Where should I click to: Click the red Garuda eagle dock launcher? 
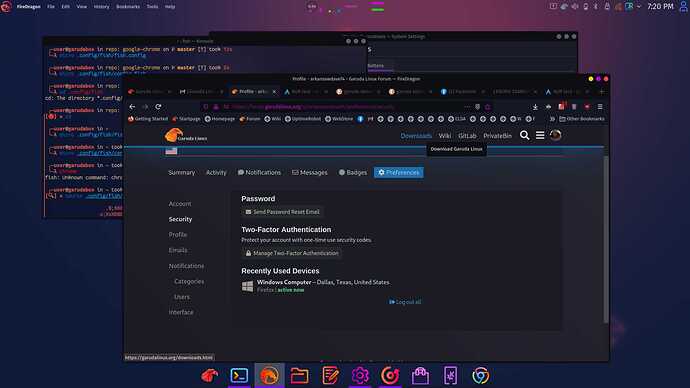pyautogui.click(x=209, y=375)
